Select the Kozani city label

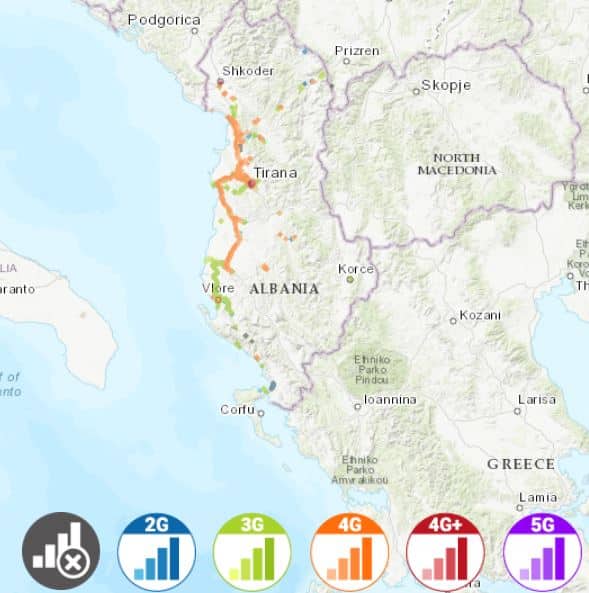click(x=480, y=315)
